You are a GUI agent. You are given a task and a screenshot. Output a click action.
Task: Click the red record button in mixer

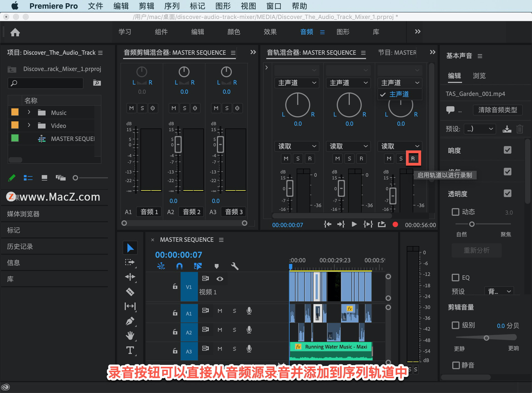coord(395,225)
